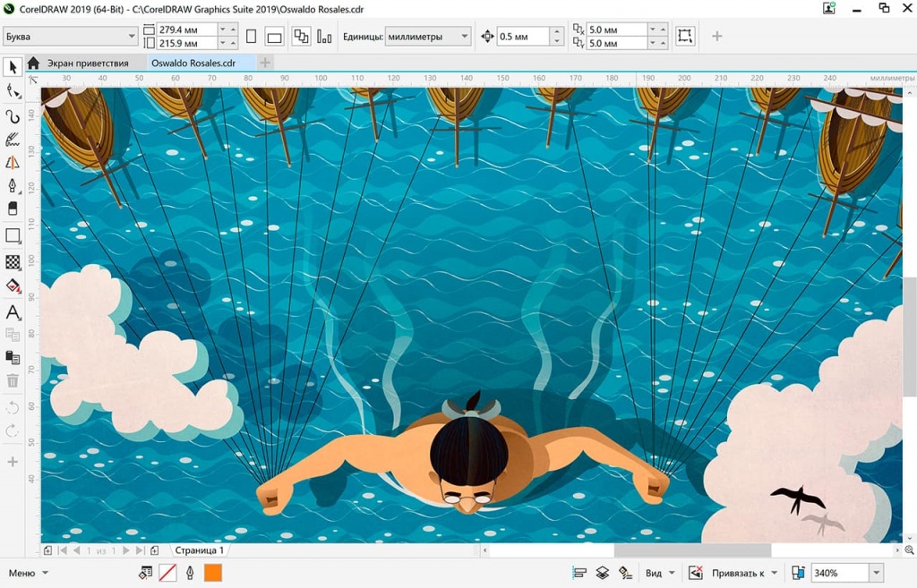Toggle snapping off icon
The height and width of the screenshot is (588, 917).
[x=695, y=573]
